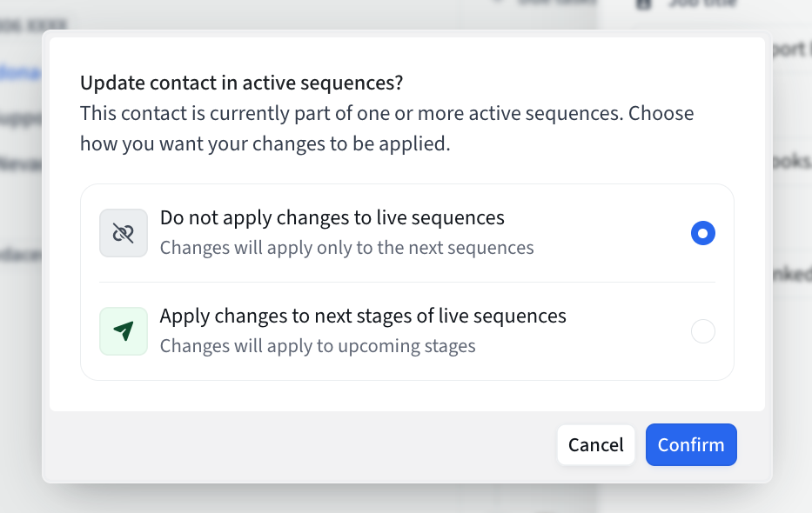This screenshot has height=513, width=812.
Task: Click the divider line between the two options
Action: click(407, 283)
